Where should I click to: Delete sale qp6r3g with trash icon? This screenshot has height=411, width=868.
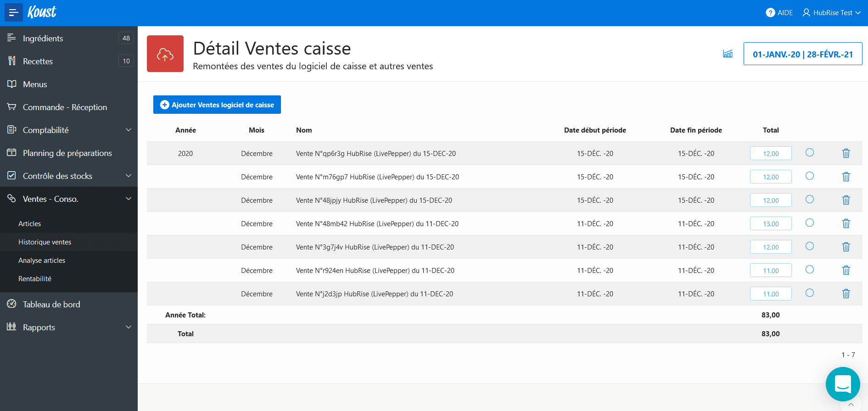(846, 153)
